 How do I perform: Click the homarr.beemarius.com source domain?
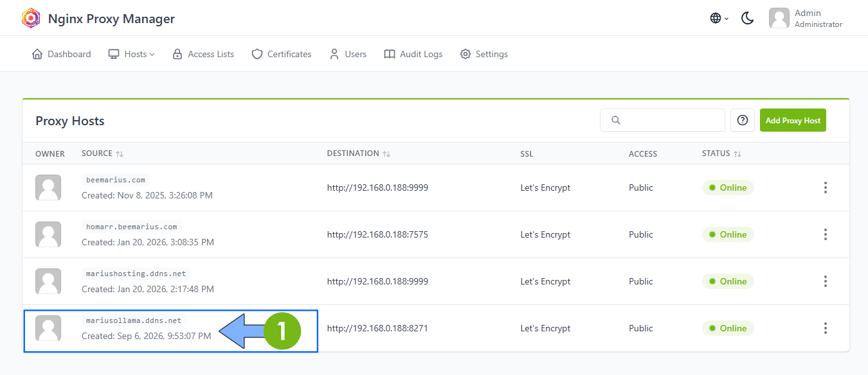[x=132, y=227]
